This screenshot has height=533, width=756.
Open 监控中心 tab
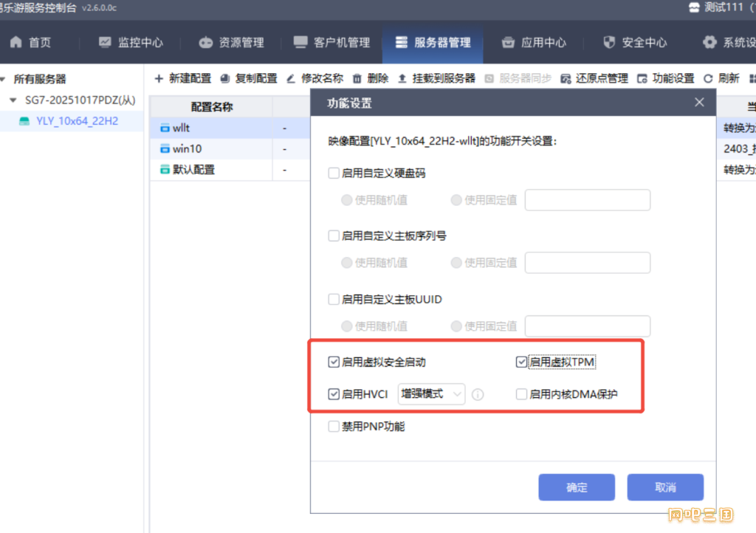pos(131,42)
